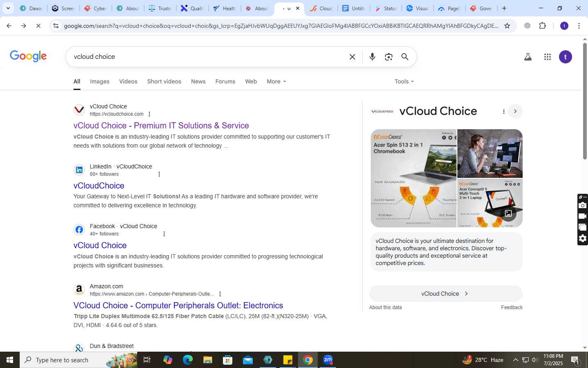588x368 pixels.
Task: Open Microsoft Edge from the taskbar
Action: click(x=188, y=360)
